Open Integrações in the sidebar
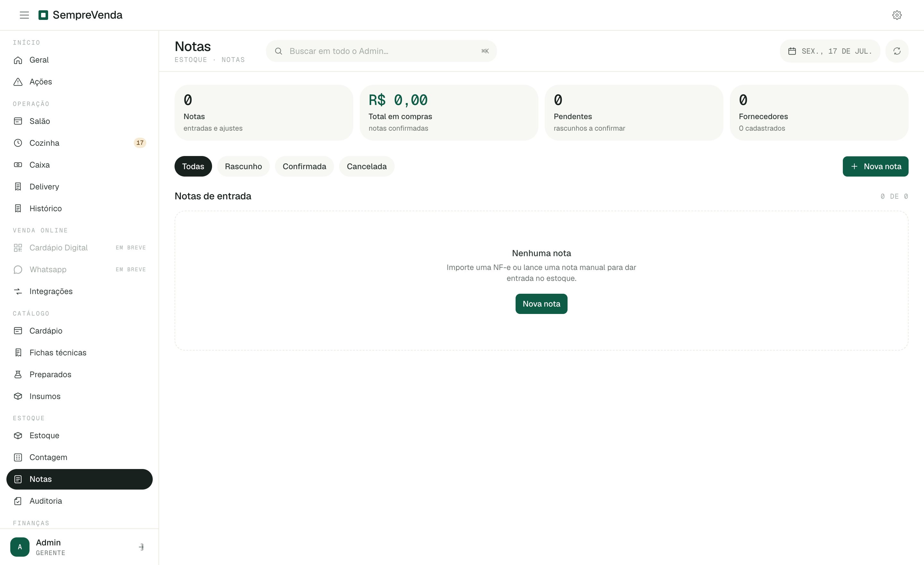The height and width of the screenshot is (565, 924). (80, 291)
